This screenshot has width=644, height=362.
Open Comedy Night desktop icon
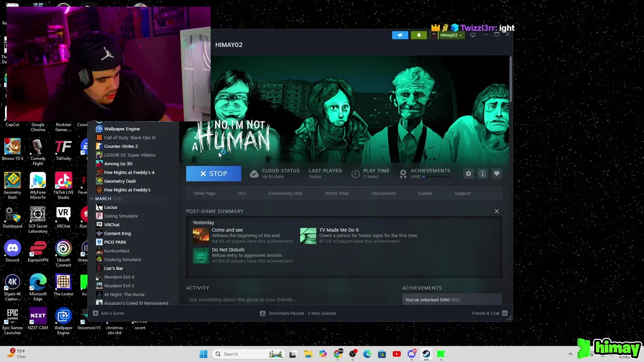click(38, 152)
